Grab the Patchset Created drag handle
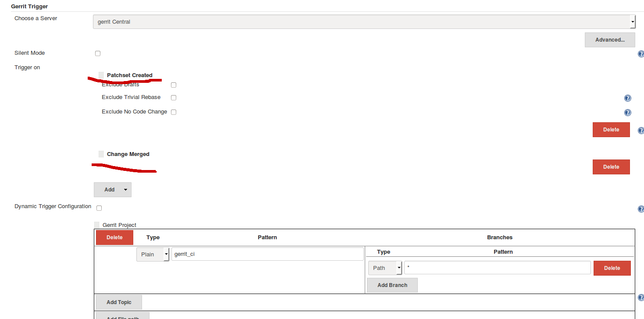The image size is (644, 319). point(101,75)
